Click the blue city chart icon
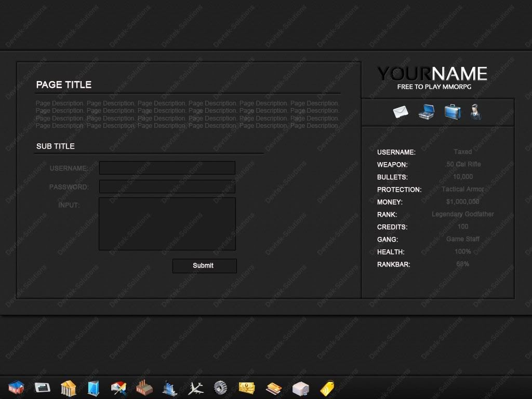The image size is (532, 399). pyautogui.click(x=169, y=388)
